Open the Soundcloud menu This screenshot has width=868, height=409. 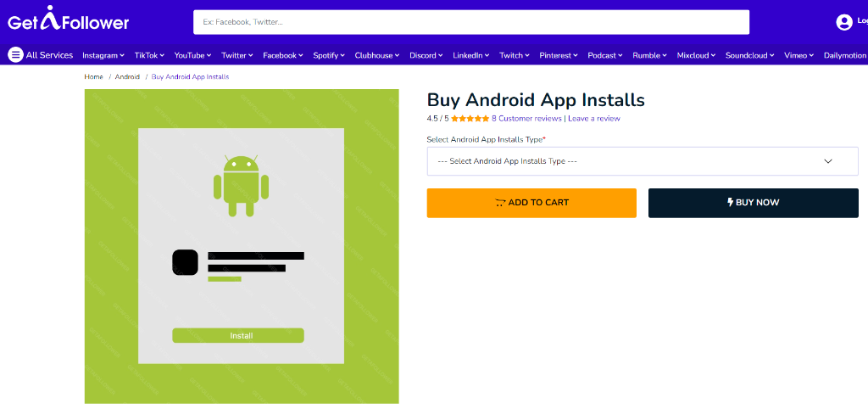[x=750, y=55]
